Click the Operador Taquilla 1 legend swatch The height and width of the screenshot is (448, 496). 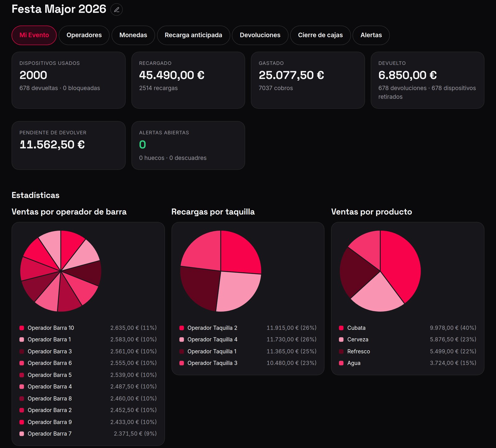pos(182,351)
